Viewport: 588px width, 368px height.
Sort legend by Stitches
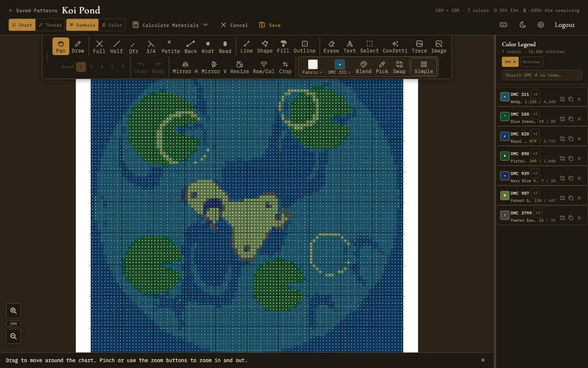click(532, 62)
